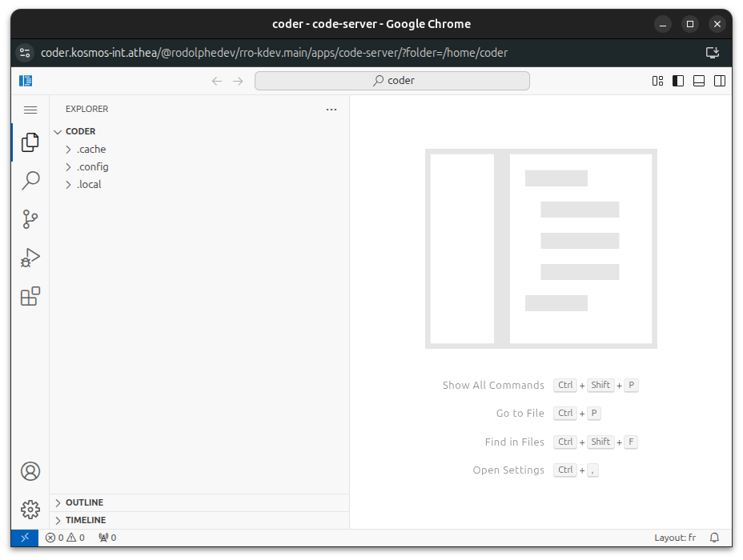This screenshot has height=560, width=743.
Task: Open the Manage settings gear
Action: (x=30, y=510)
